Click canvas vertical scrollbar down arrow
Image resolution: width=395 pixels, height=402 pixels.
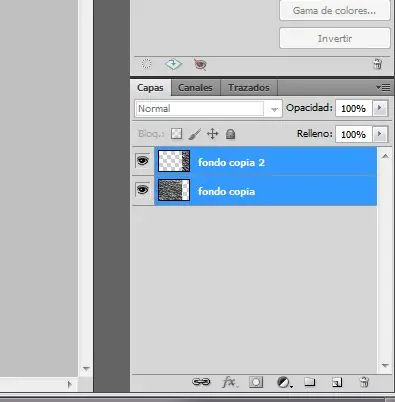[x=86, y=369]
